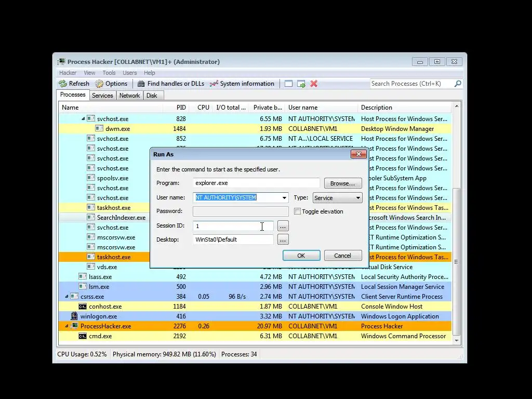Collapse the svchost.exe 828 tree node
Image resolution: width=532 pixels, height=399 pixels.
pos(83,119)
